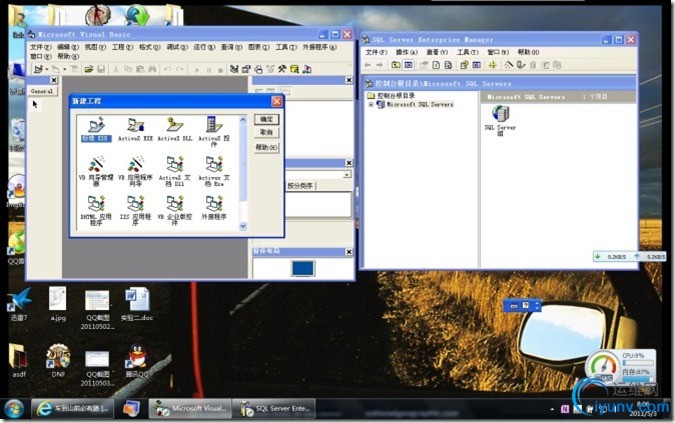This screenshot has height=423, width=675.
Task: Click Undo arrow in Visual Basic toolbar
Action: (x=167, y=69)
